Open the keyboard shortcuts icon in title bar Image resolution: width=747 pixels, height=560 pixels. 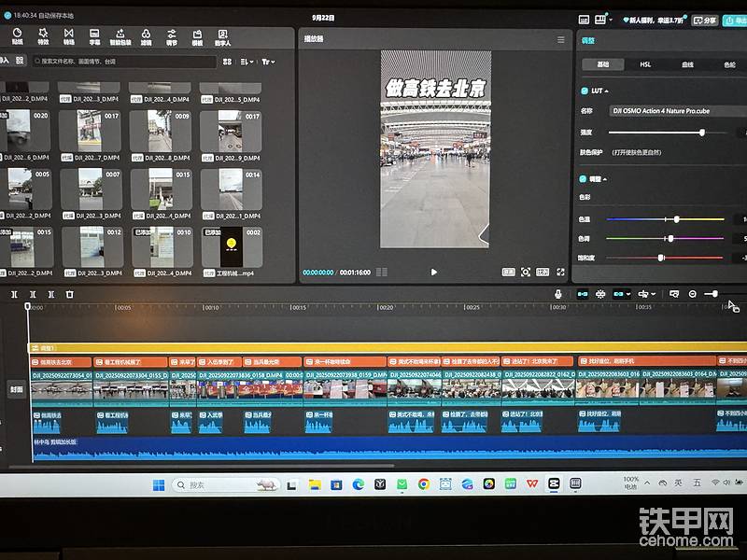(584, 20)
